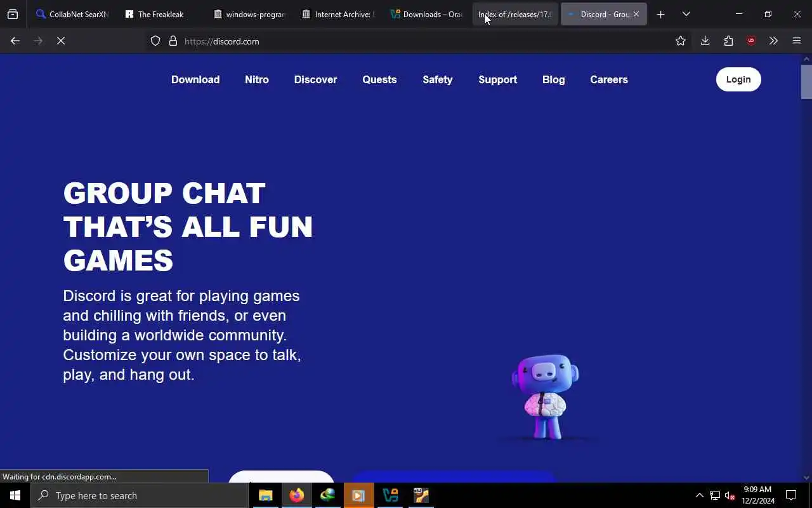Viewport: 812px width, 508px height.
Task: Open Firefox application hamburger menu
Action: [x=797, y=41]
